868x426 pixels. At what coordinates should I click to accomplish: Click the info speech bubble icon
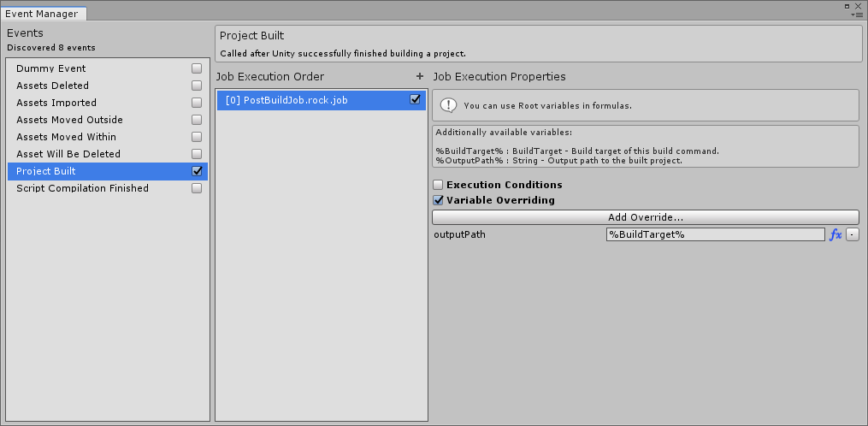449,105
